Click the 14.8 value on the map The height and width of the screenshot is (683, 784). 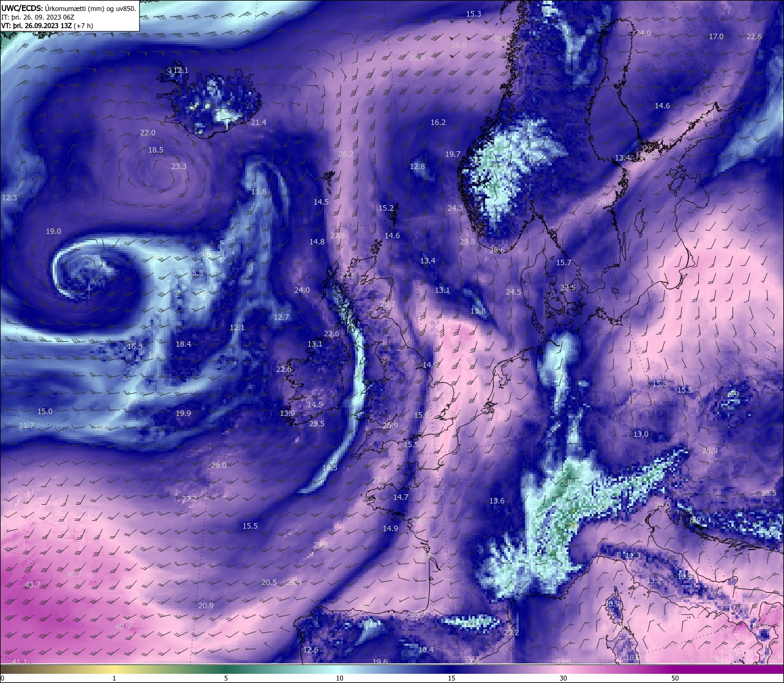pos(317,242)
